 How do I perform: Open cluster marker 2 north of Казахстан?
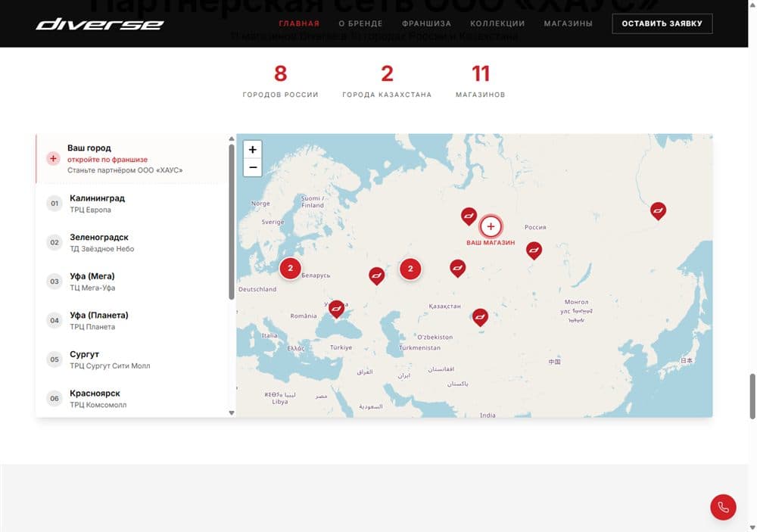point(410,269)
